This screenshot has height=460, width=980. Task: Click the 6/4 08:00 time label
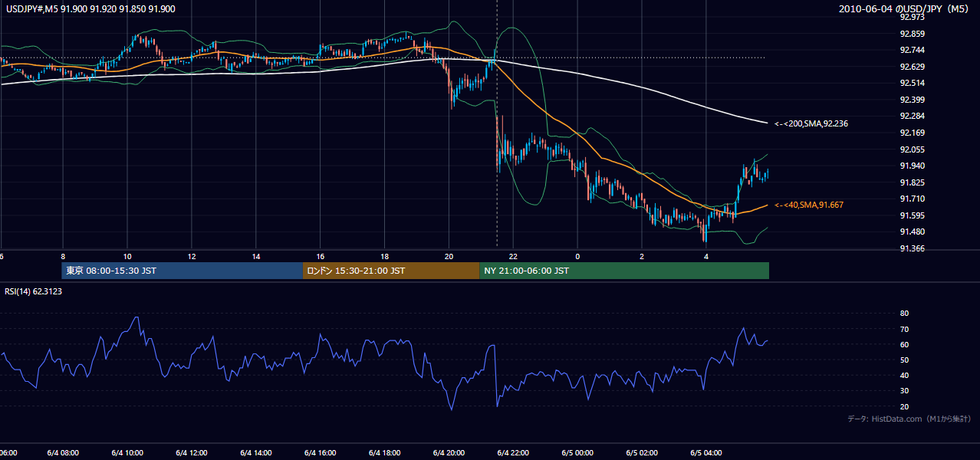pos(63,453)
